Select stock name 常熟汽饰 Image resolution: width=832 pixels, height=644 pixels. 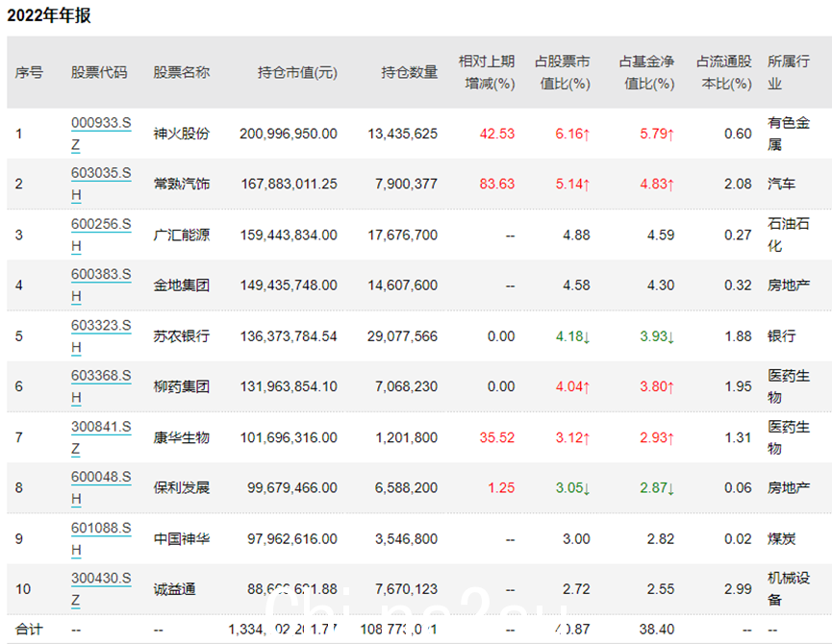click(x=182, y=184)
